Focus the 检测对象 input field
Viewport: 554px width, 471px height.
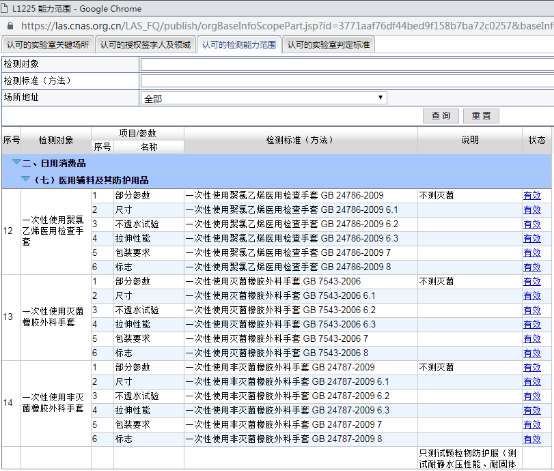coord(347,65)
